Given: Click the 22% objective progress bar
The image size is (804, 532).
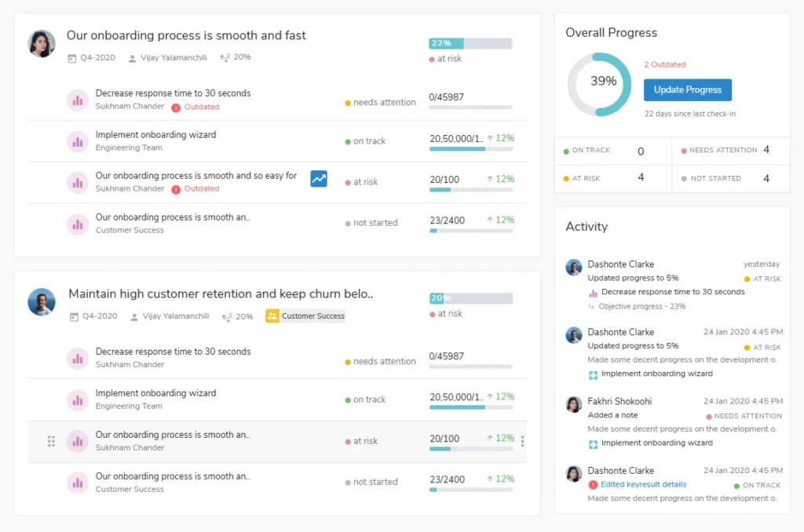Looking at the screenshot, I should [x=470, y=43].
